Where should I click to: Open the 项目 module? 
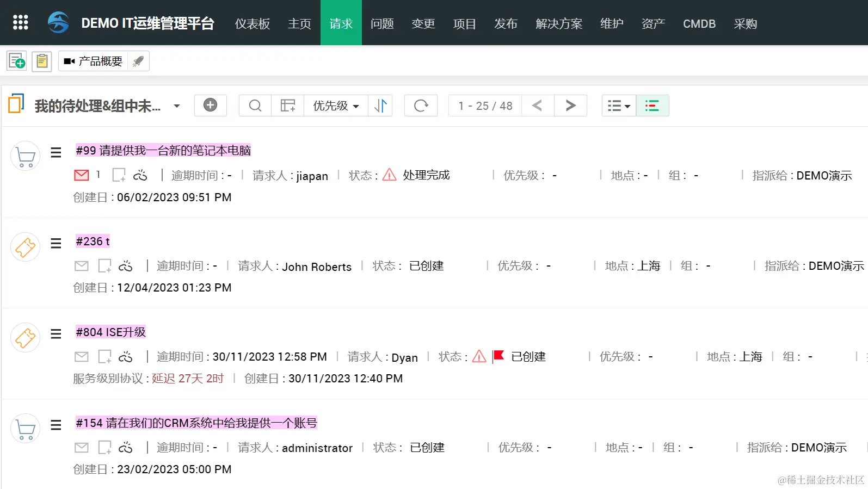[465, 23]
